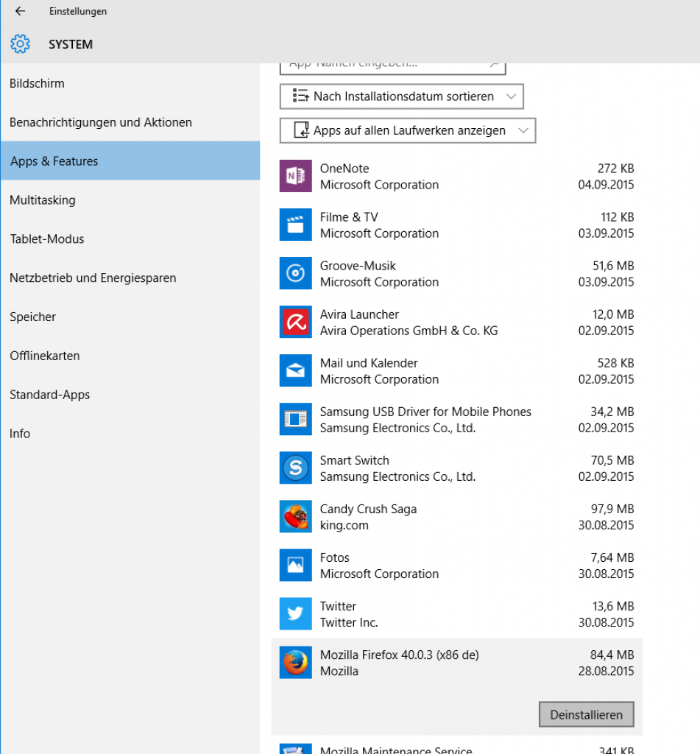Click the king.com publisher text
700x754 pixels.
point(344,525)
